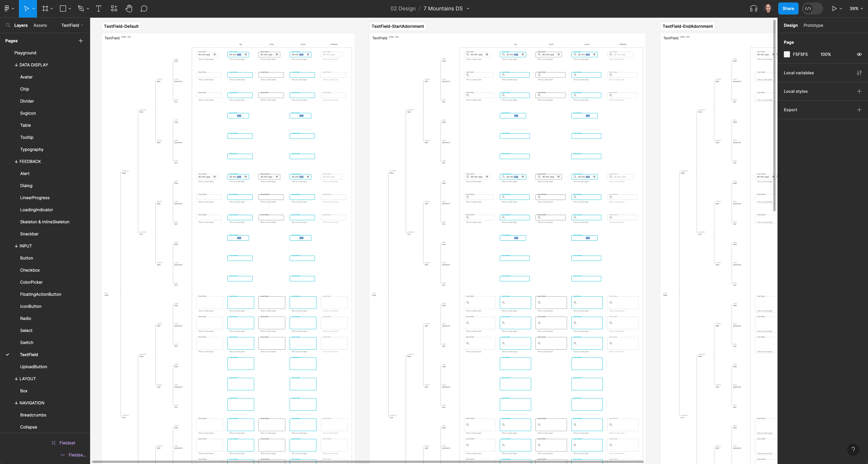The image size is (868, 464).
Task: Open Local variables settings icon
Action: [859, 73]
